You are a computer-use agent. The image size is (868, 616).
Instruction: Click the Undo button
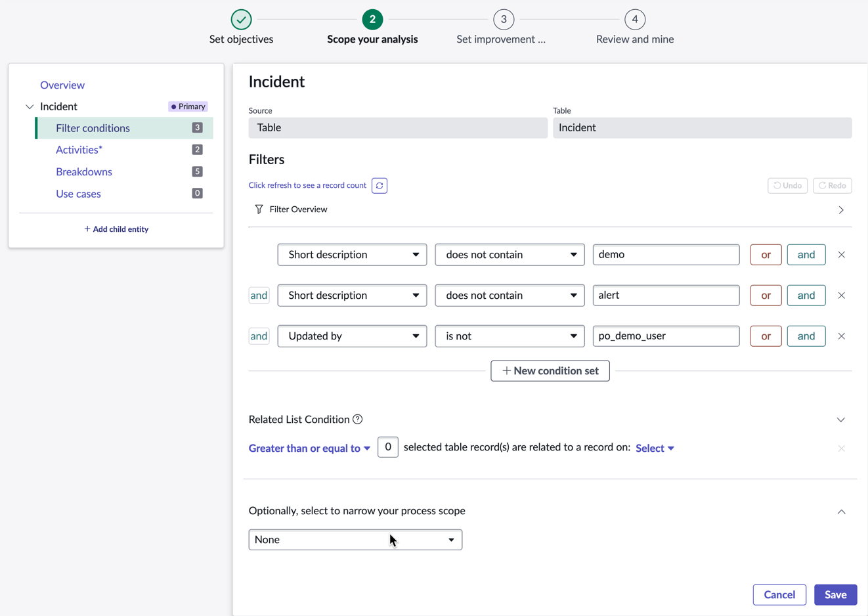[x=787, y=186]
